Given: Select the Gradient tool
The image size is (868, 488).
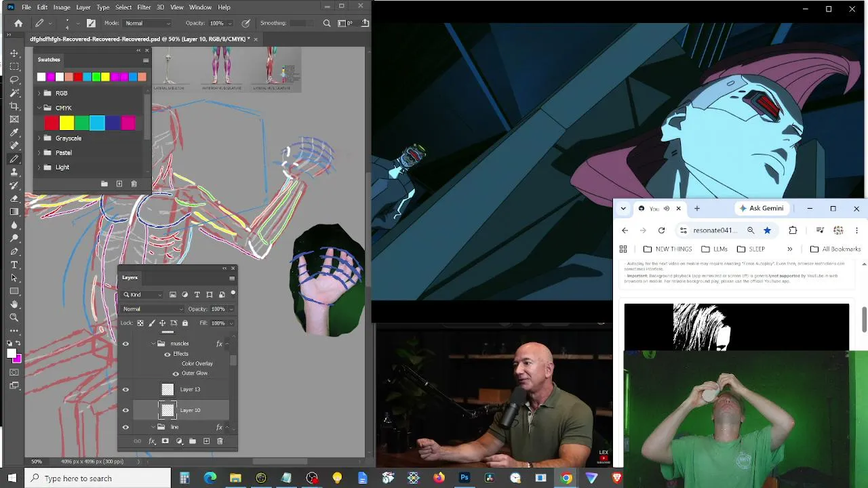Looking at the screenshot, I should (x=14, y=211).
